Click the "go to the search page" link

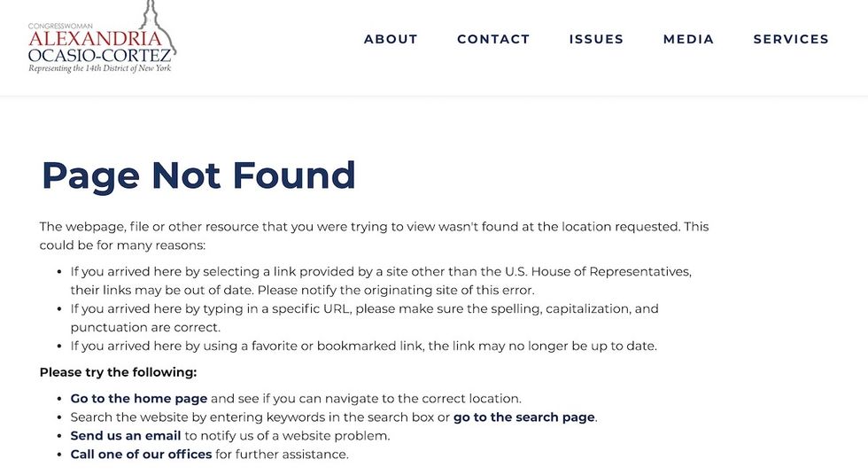coord(524,417)
